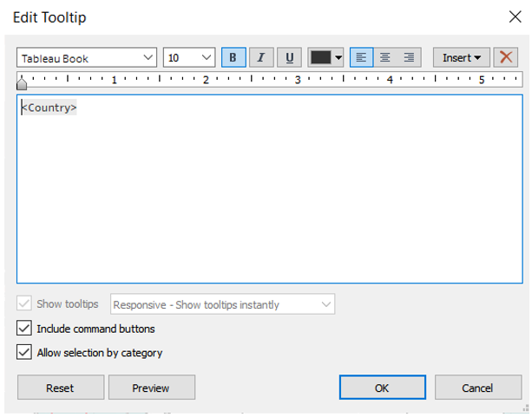The height and width of the screenshot is (417, 532).
Task: Confirm with the OK button
Action: pos(382,388)
